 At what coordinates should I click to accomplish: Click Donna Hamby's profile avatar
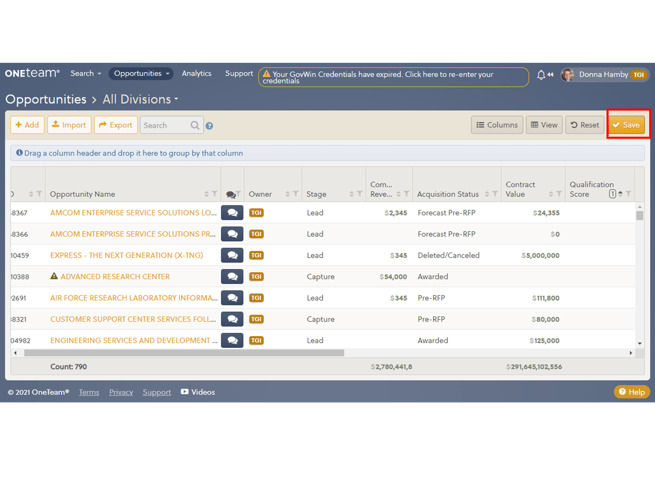point(567,75)
